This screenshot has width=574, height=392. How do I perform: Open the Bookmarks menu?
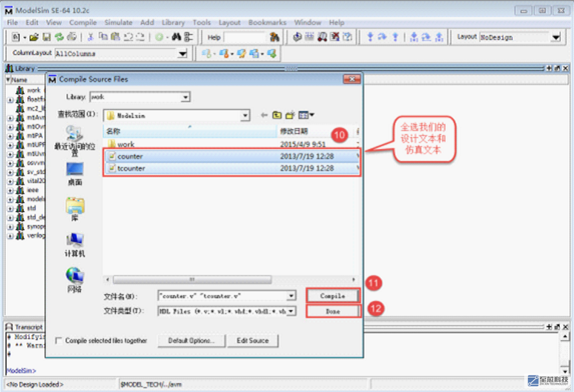267,23
